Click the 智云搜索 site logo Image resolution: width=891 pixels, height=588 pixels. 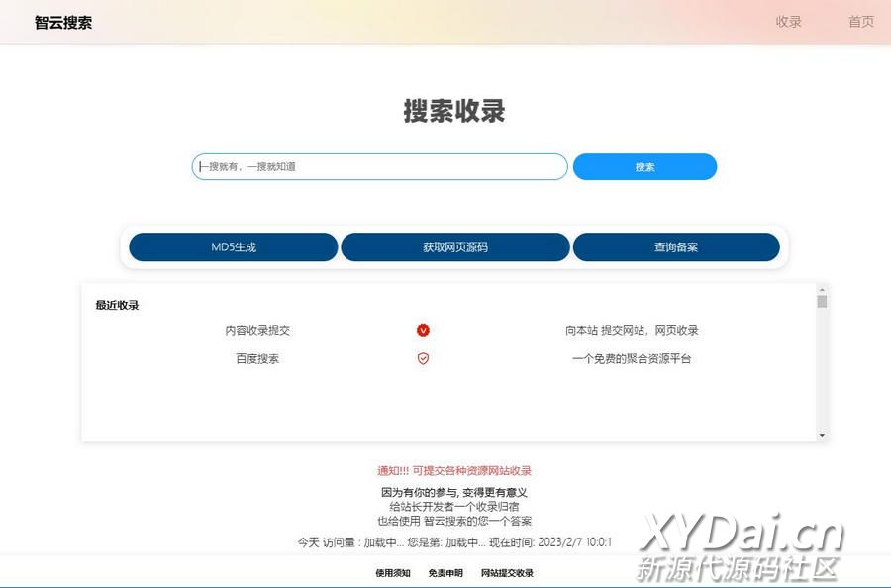tap(63, 22)
